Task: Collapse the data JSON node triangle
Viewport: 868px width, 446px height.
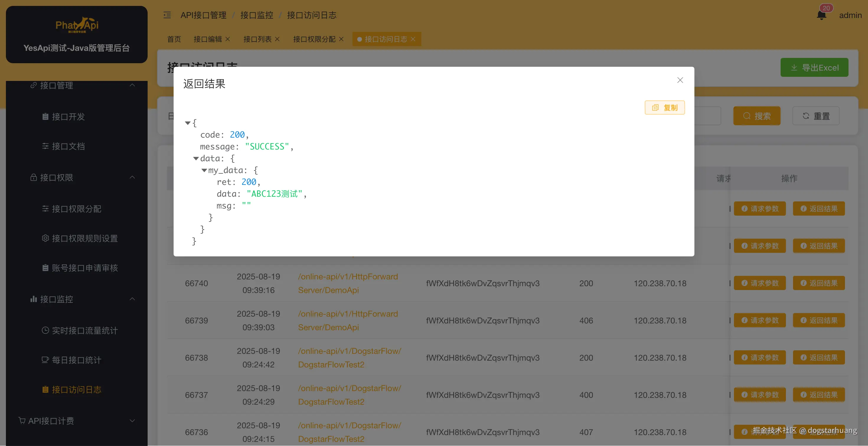Action: [196, 158]
